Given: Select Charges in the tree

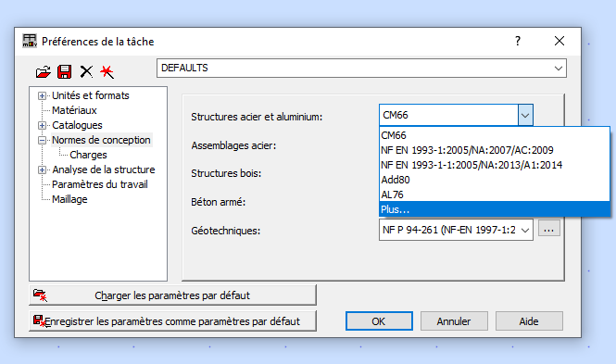Looking at the screenshot, I should pos(88,155).
